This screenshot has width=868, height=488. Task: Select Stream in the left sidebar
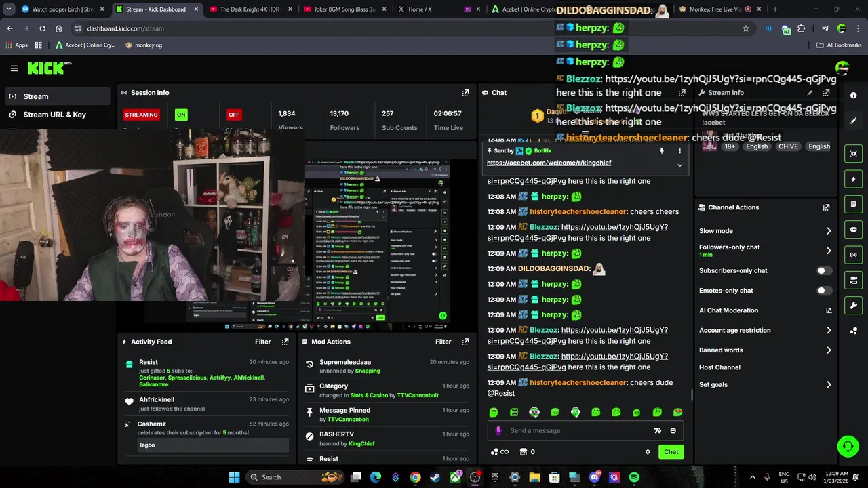[58, 96]
